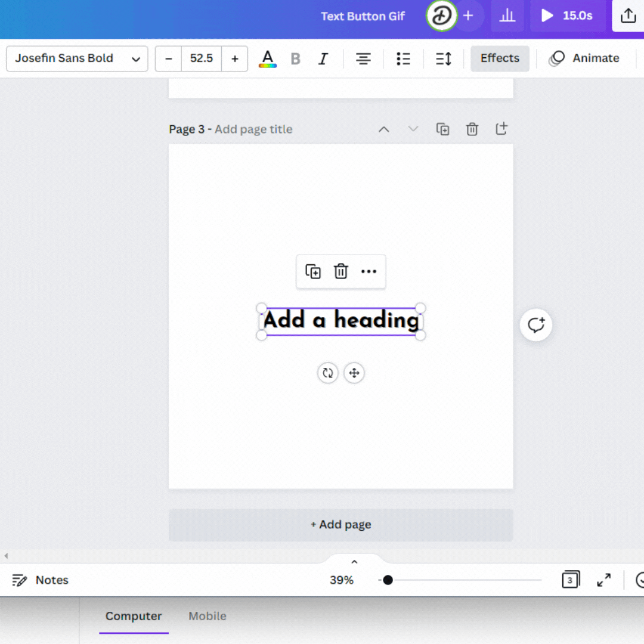The height and width of the screenshot is (644, 644).
Task: Edit Page 3 title placeholder
Action: pos(253,129)
